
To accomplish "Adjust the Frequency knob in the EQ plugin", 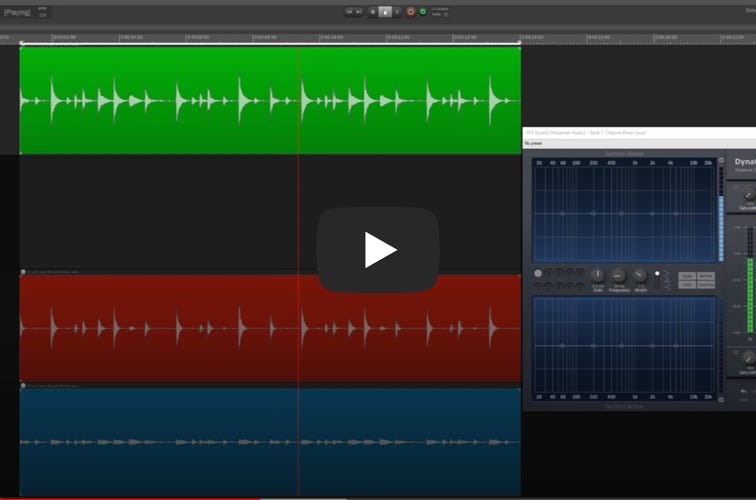I will 618,275.
